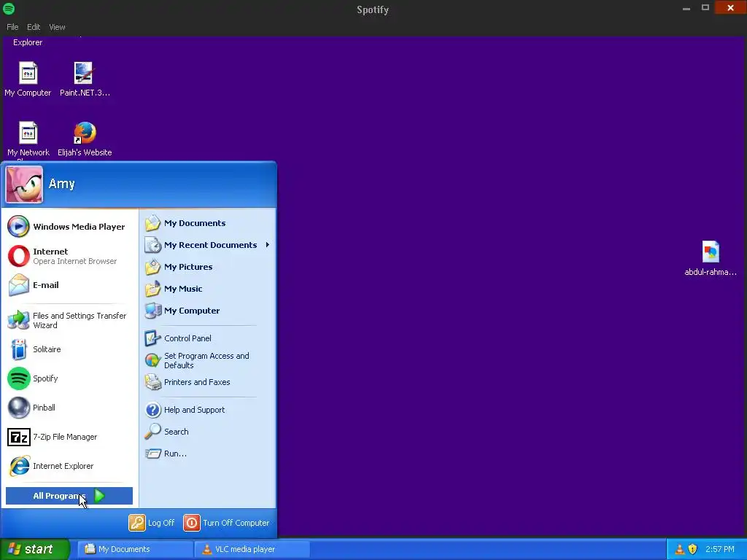
Task: Open Files and Settings Transfer Wizard
Action: (69, 321)
